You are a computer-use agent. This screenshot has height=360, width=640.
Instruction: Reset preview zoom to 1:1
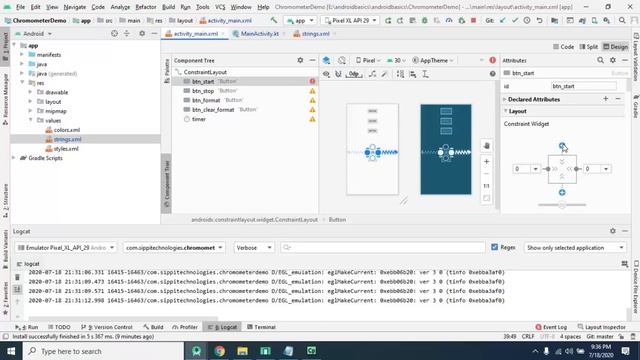click(487, 186)
